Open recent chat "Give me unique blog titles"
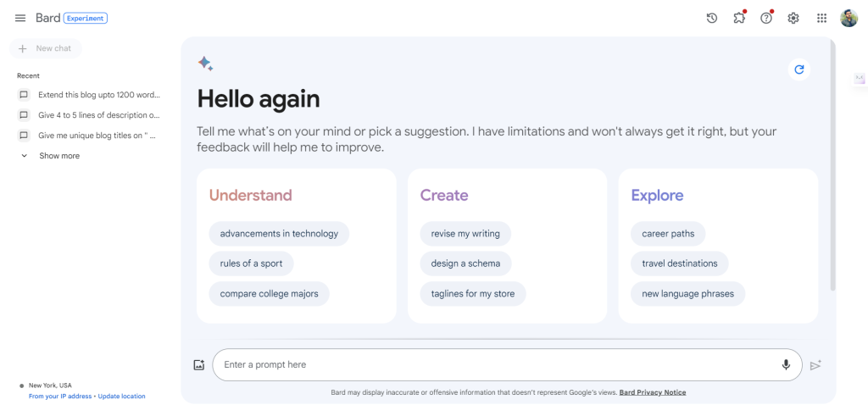Viewport: 868px width, 416px height. (98, 136)
